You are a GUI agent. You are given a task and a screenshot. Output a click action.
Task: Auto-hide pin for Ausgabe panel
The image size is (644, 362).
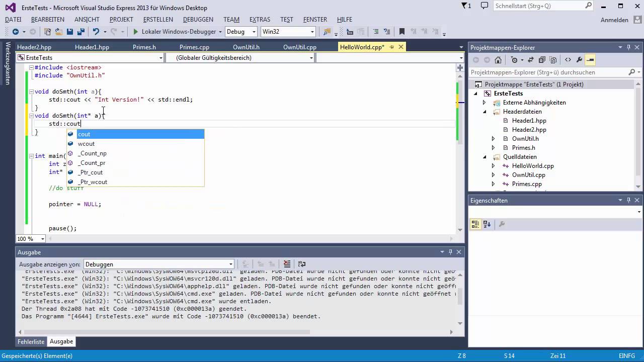point(450,252)
